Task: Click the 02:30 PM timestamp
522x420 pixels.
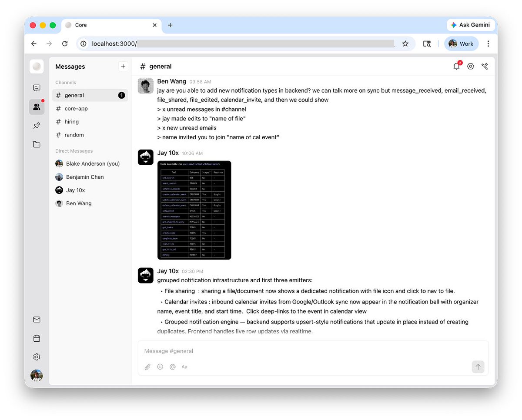Action: [x=192, y=271]
